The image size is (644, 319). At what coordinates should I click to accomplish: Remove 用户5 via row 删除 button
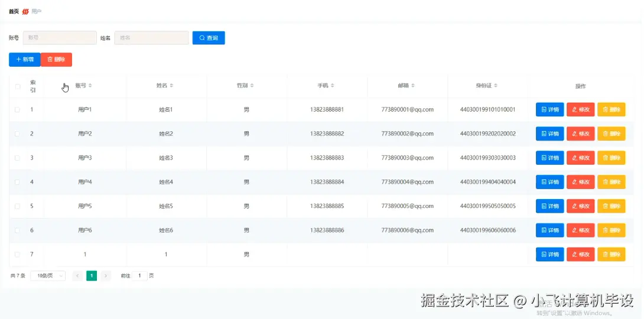[611, 206]
